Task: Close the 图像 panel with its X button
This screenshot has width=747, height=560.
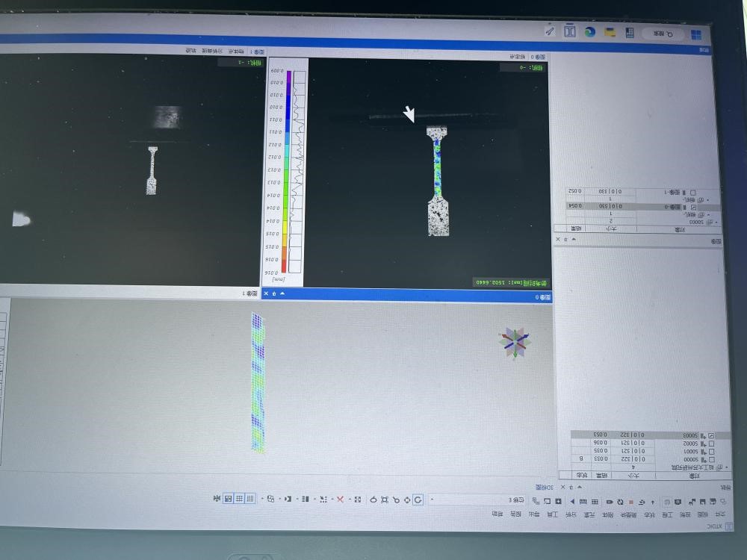Action: click(557, 239)
